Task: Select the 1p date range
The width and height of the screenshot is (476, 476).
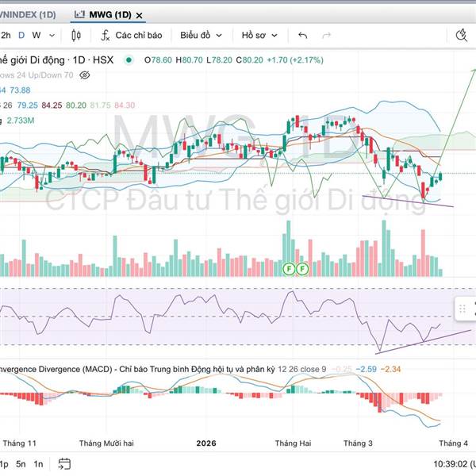Action: pyautogui.click(x=4, y=464)
